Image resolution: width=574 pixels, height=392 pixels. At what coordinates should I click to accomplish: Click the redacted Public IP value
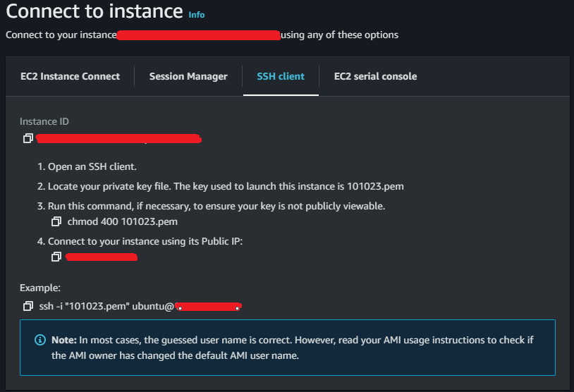(x=101, y=257)
